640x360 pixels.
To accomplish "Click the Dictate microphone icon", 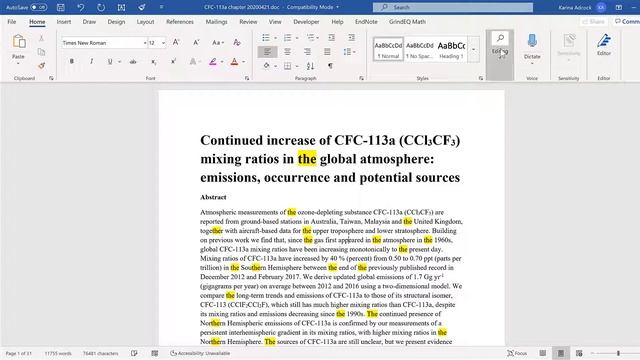I will (x=532, y=41).
